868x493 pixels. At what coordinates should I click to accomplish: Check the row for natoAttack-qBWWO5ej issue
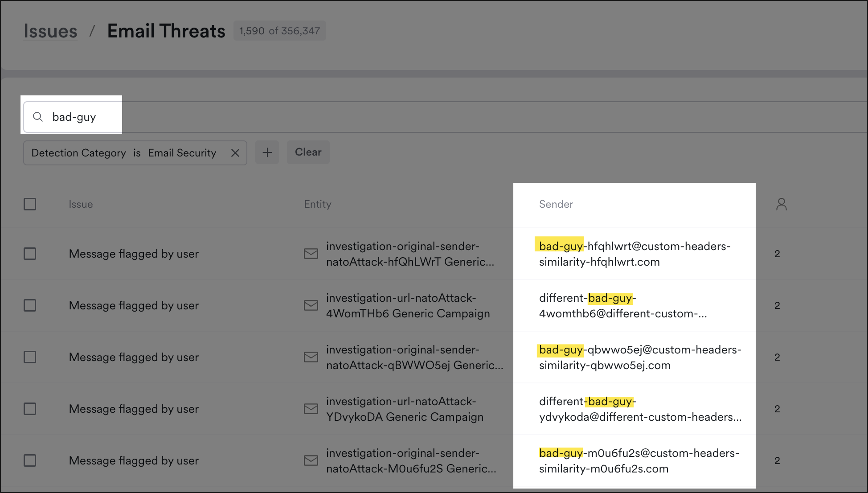[x=30, y=357]
